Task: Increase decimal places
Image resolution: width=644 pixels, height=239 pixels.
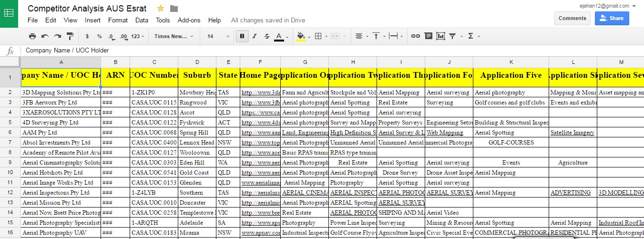Action: click(x=123, y=36)
